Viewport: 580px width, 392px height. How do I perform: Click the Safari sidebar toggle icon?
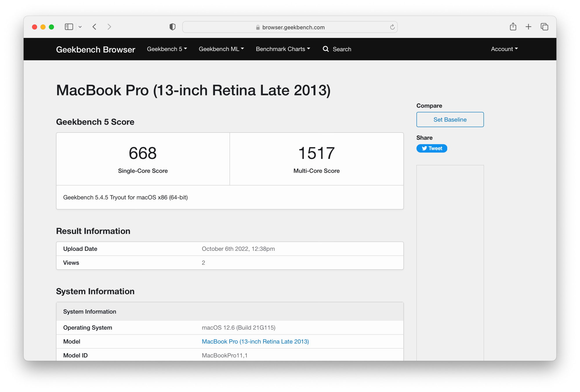tap(69, 27)
